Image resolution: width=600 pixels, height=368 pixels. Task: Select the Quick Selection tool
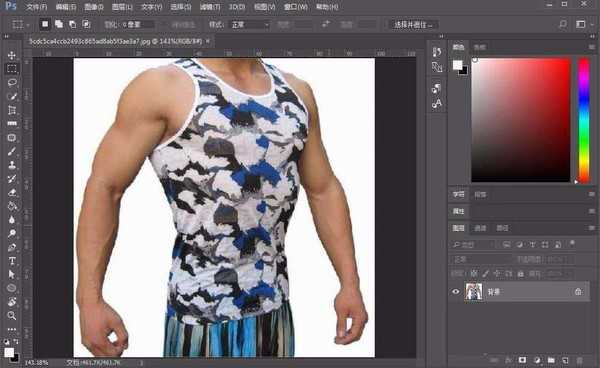[x=12, y=96]
